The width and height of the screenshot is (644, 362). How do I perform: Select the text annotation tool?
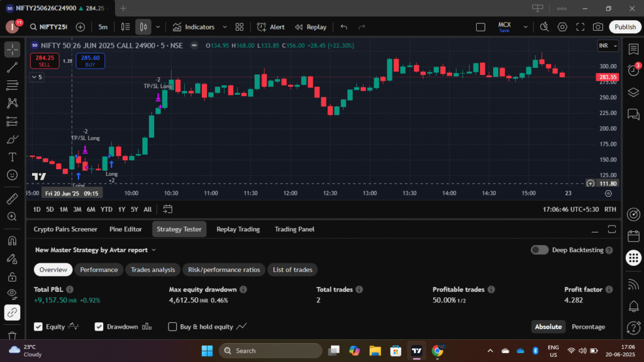[13, 157]
